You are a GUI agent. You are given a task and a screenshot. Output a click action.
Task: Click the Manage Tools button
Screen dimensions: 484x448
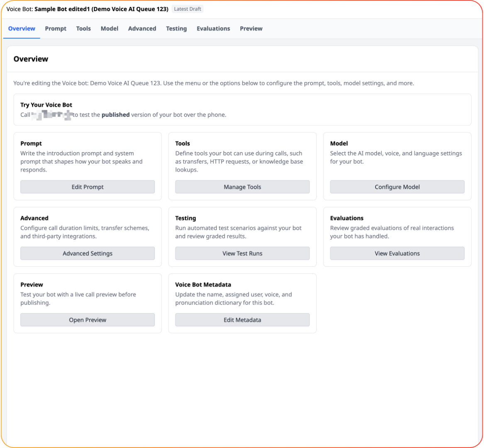[242, 187]
